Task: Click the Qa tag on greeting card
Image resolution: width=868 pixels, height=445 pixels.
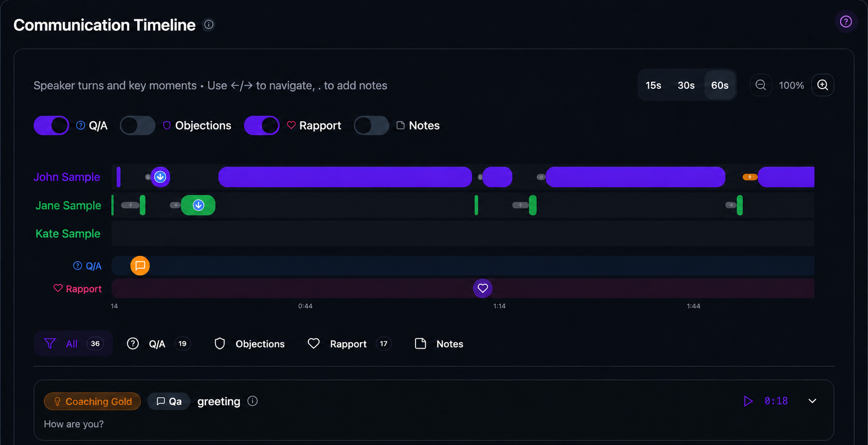Action: 169,401
